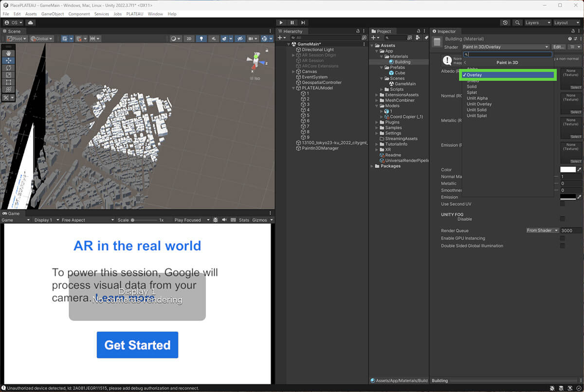
Task: Toggle the Unity Fog Disable checkbox
Action: [562, 219]
